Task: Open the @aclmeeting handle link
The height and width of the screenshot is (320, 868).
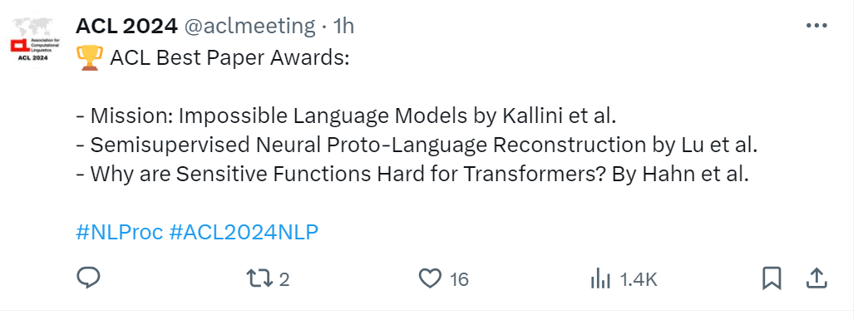Action: (249, 26)
